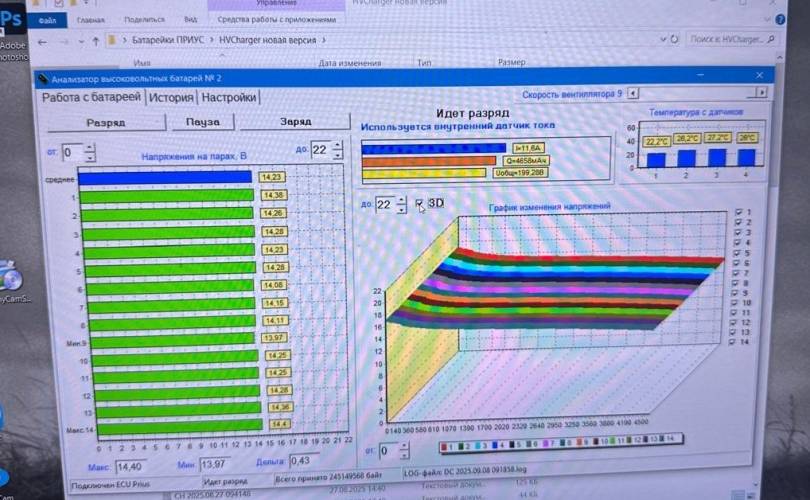The width and height of the screenshot is (810, 500).
Task: Click pair 14 voltage label 14,4
Action: (x=279, y=424)
